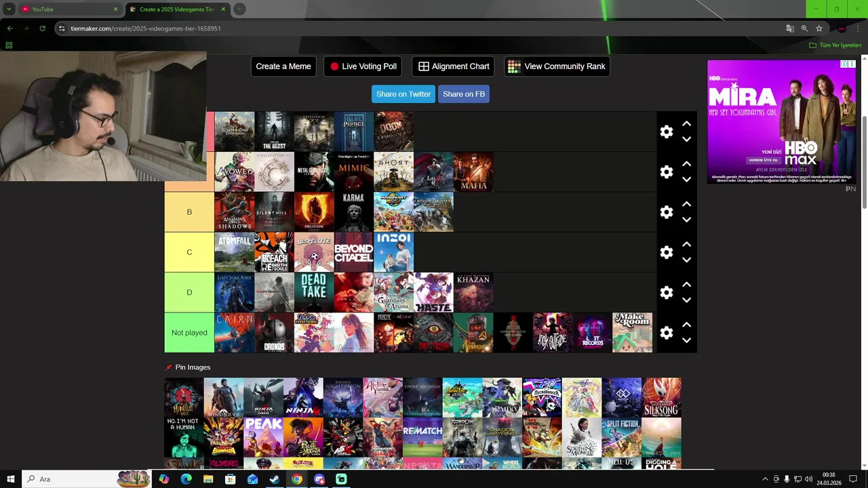Image resolution: width=868 pixels, height=488 pixels.
Task: Move Not played row up
Action: click(686, 325)
